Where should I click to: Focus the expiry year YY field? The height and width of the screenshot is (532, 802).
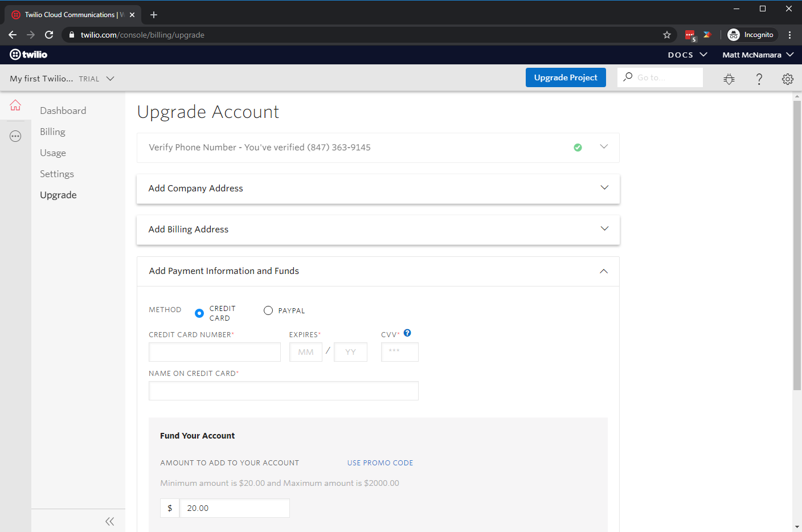[x=350, y=352]
